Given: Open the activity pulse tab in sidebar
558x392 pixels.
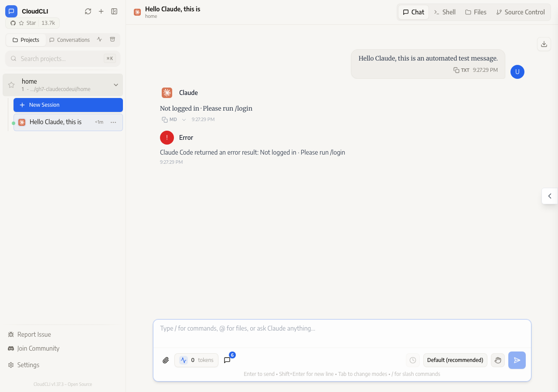Looking at the screenshot, I should point(99,40).
